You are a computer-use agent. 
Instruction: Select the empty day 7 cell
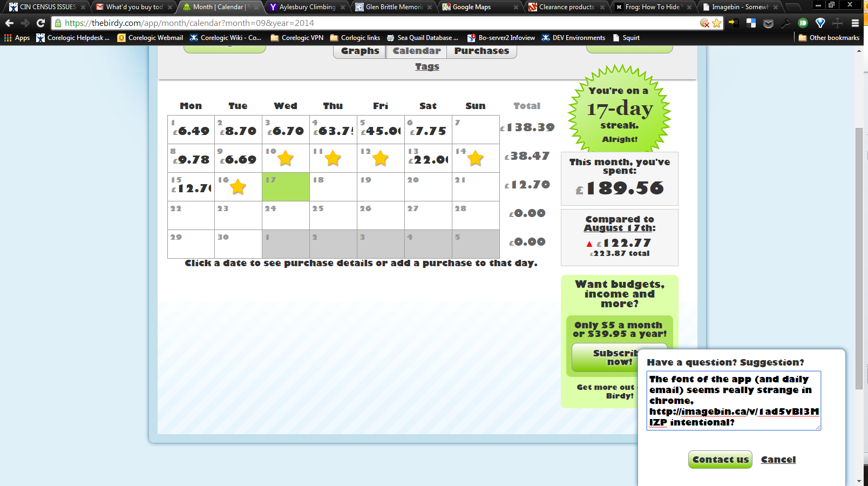(x=476, y=130)
